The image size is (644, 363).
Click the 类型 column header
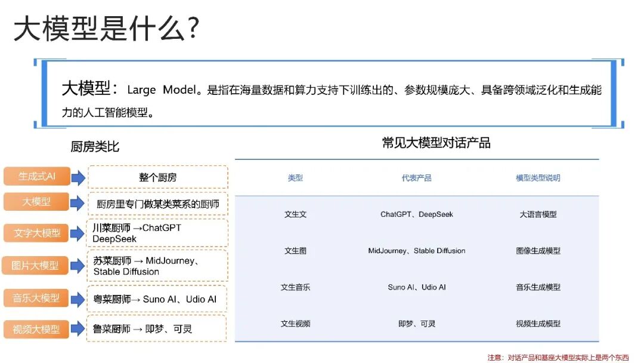tap(295, 177)
